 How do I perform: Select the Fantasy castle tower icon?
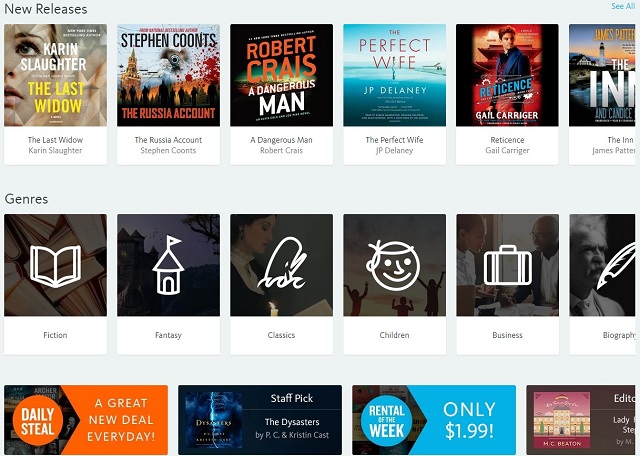pyautogui.click(x=168, y=265)
